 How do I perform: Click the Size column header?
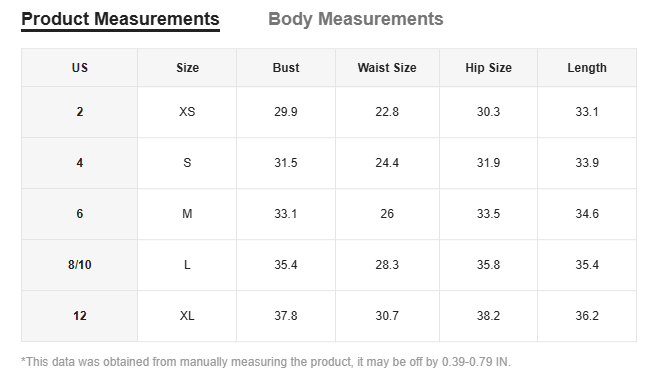point(187,68)
